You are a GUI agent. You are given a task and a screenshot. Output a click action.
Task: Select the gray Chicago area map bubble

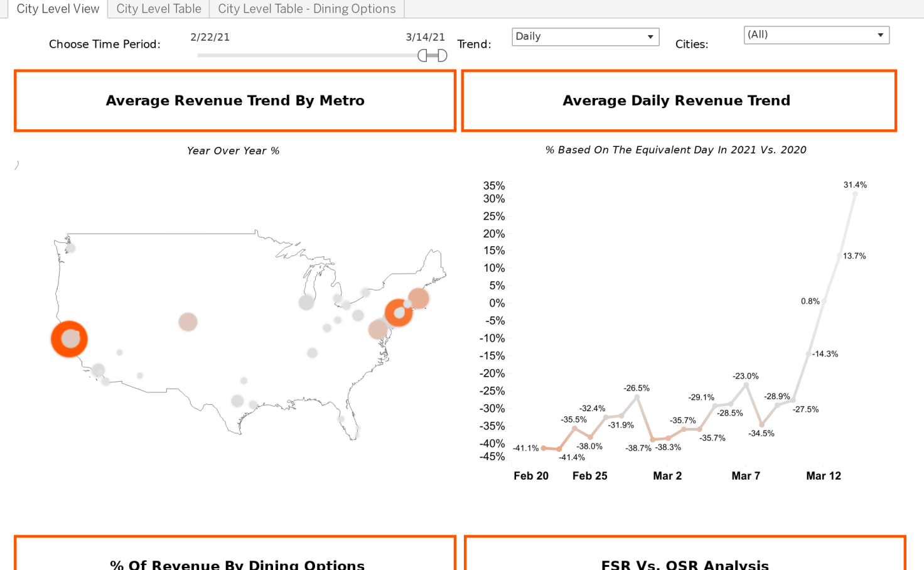(306, 302)
